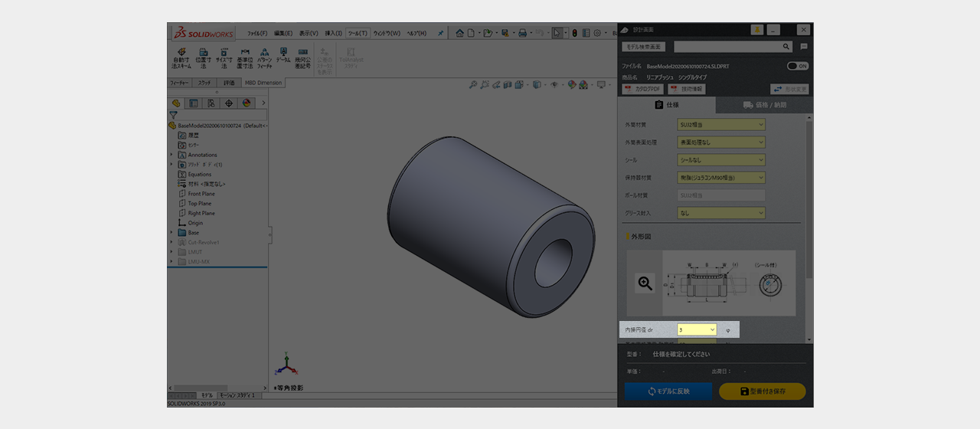The width and height of the screenshot is (980, 429).
Task: Click the search magnifier in model search box
Action: [786, 47]
